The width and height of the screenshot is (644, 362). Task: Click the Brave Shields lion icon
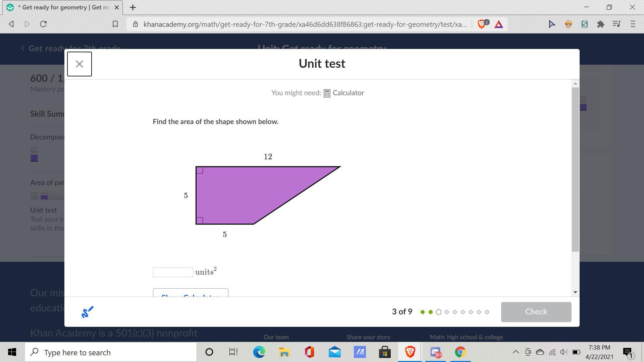[x=482, y=24]
